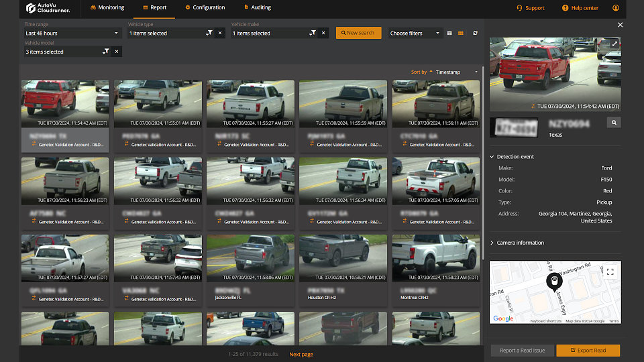This screenshot has height=362, width=644.
Task: Click the results grid vertical scrollbar
Action: tap(482, 162)
